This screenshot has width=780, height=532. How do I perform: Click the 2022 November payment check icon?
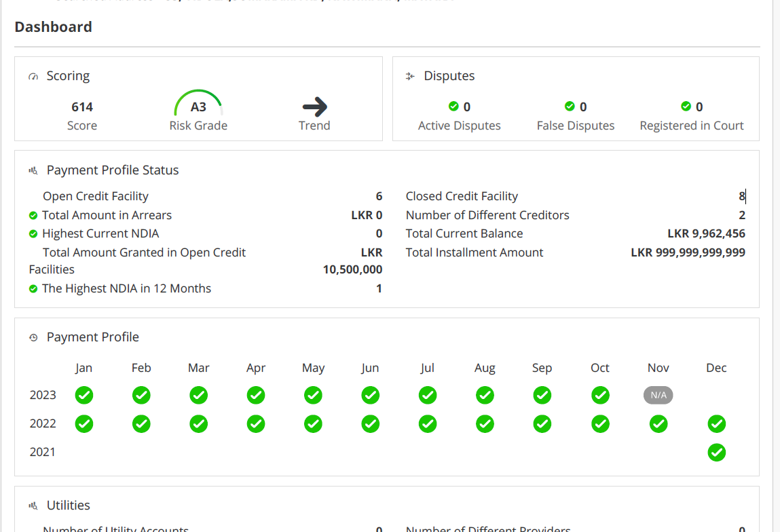658,424
